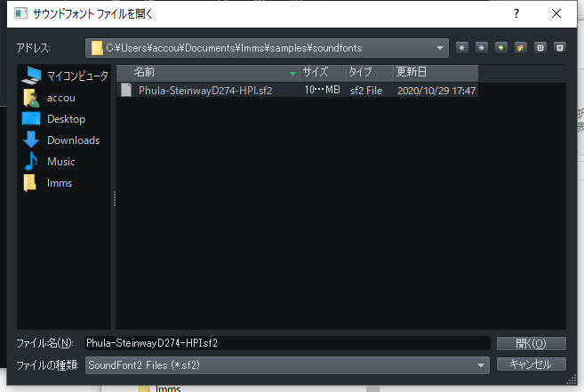Click the splitter handle between sidebar and list
Image resolution: width=584 pixels, height=392 pixels.
coord(115,198)
